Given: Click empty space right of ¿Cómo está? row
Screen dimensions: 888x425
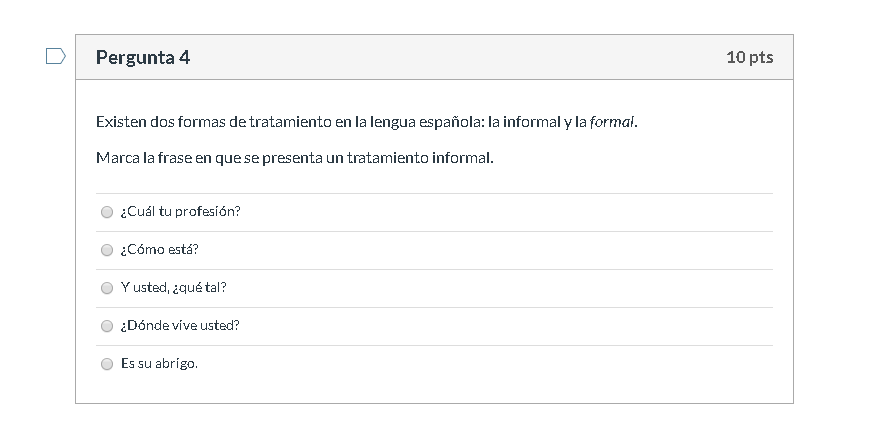Looking at the screenshot, I should point(500,250).
